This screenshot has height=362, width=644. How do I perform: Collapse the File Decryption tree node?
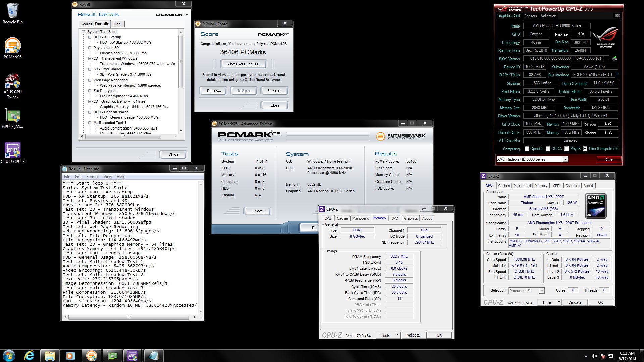click(x=90, y=91)
